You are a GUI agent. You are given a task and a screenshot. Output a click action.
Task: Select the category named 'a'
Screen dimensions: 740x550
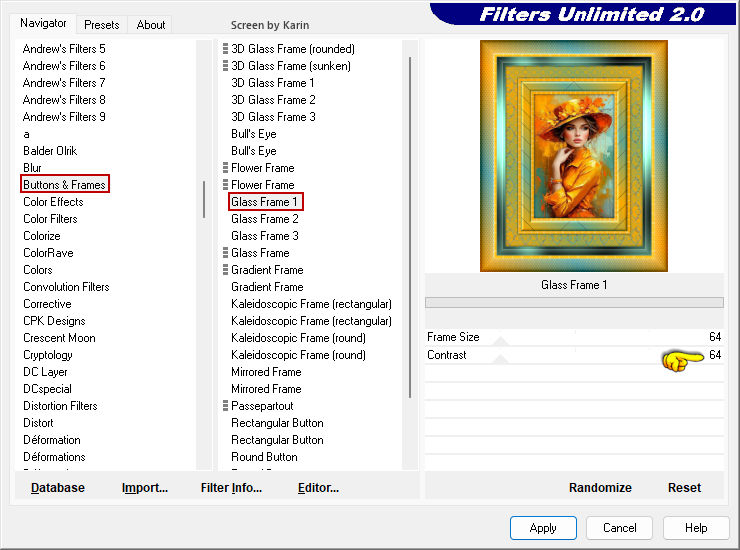pyautogui.click(x=26, y=135)
